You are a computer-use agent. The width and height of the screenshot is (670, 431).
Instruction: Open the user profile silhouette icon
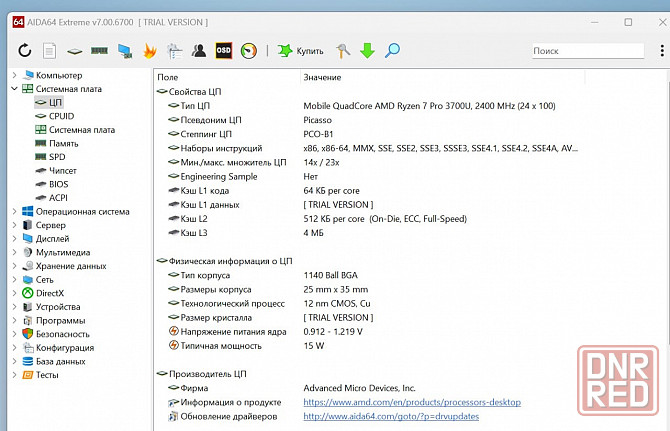click(199, 50)
